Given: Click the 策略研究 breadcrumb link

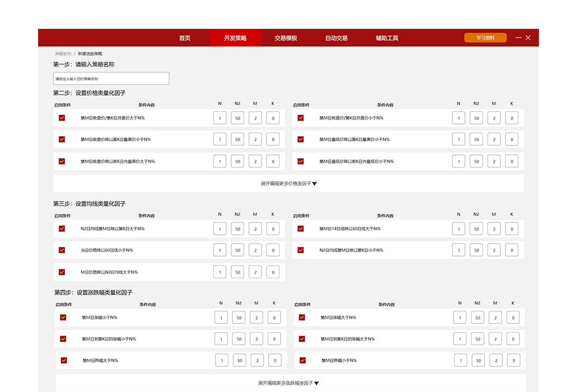Looking at the screenshot, I should pyautogui.click(x=63, y=54).
